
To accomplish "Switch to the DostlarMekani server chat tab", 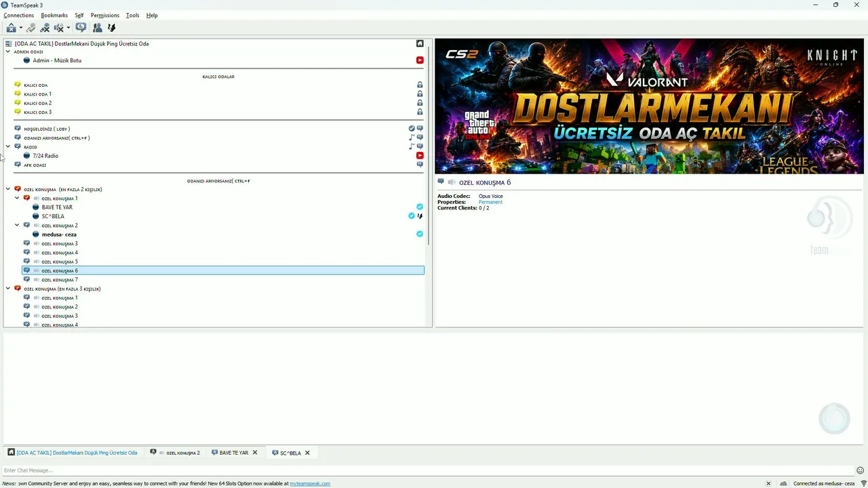I will click(x=73, y=453).
